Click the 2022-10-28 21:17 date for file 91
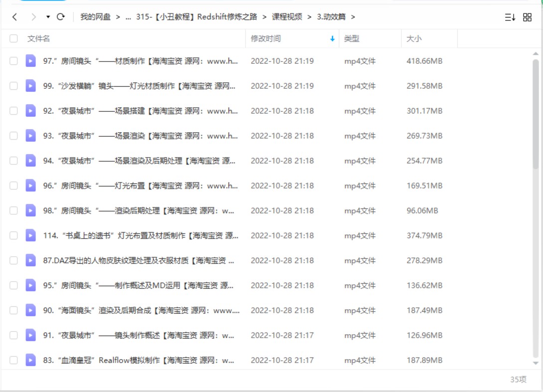Viewport: 543px width, 392px height. click(282, 335)
